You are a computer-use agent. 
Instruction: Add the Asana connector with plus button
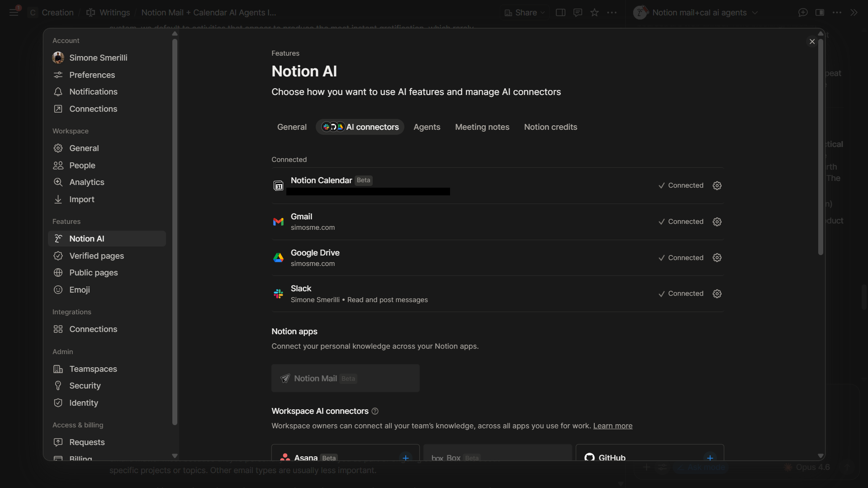405,457
